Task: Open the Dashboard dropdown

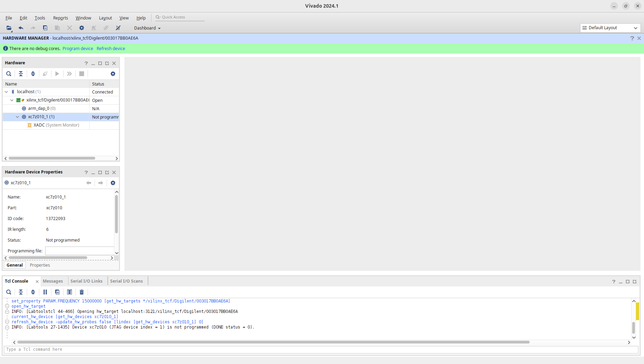Action: coord(147,28)
